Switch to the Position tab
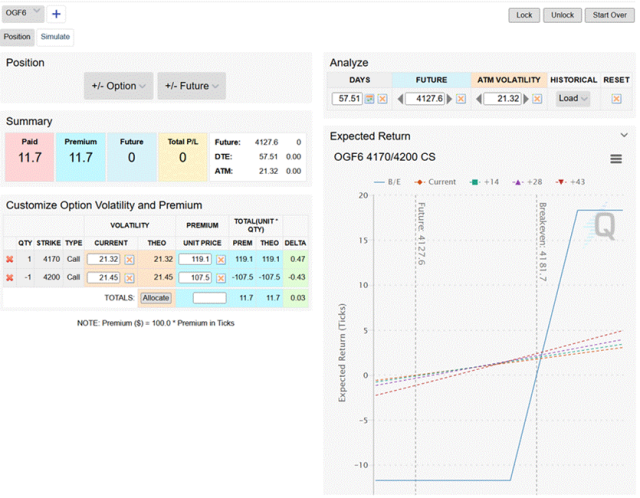640x498 pixels. pyautogui.click(x=17, y=36)
